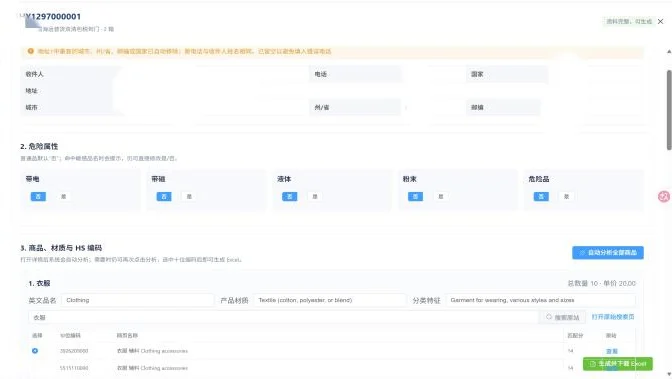Click the 电话 field label
Screen dimensions: 672x379
click(x=321, y=74)
